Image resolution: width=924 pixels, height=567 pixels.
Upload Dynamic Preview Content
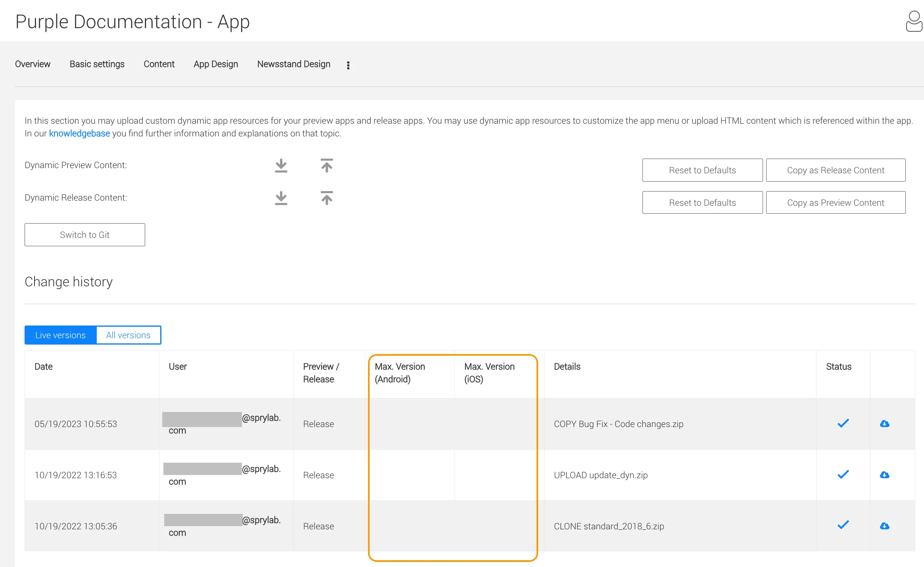pyautogui.click(x=327, y=165)
